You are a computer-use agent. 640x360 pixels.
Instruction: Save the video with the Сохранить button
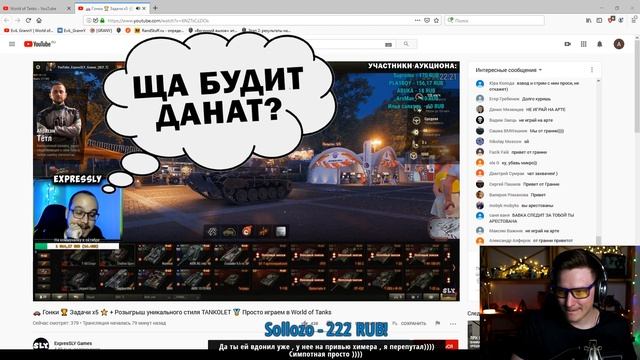click(x=409, y=323)
